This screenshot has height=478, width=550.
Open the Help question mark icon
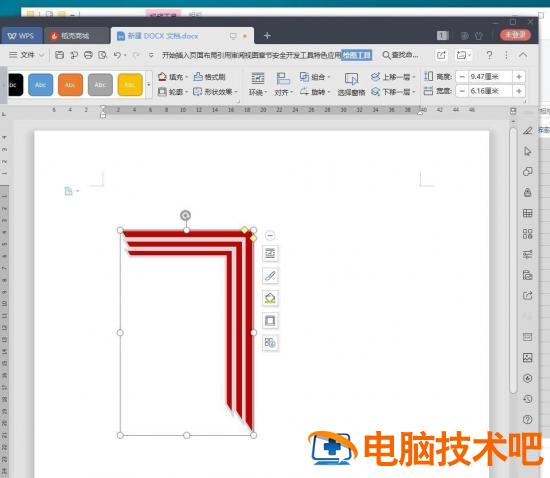click(x=489, y=55)
